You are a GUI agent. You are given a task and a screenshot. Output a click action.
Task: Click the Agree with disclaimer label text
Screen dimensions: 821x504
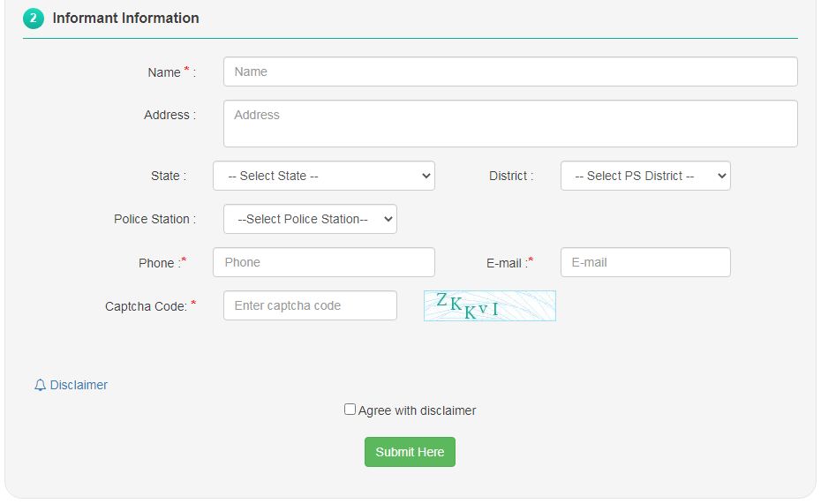click(x=417, y=410)
